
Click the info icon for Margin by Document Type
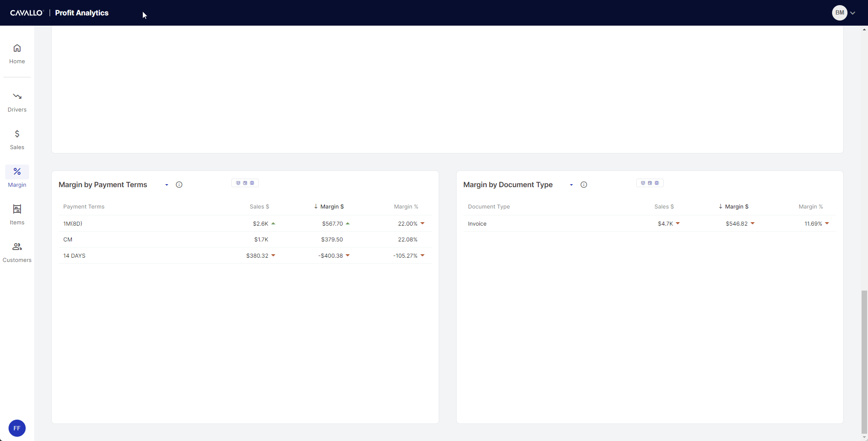[x=584, y=185]
